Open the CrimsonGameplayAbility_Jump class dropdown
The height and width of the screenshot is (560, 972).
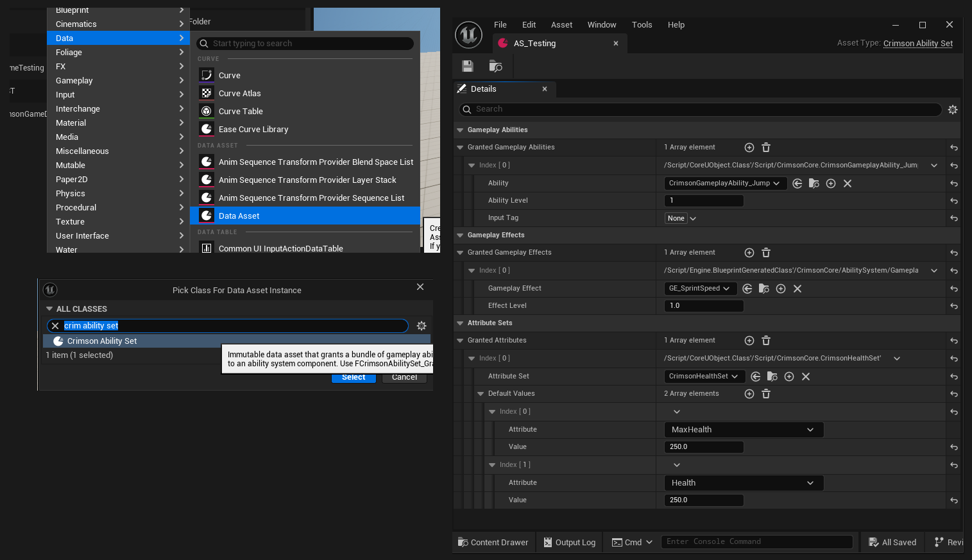coord(724,183)
